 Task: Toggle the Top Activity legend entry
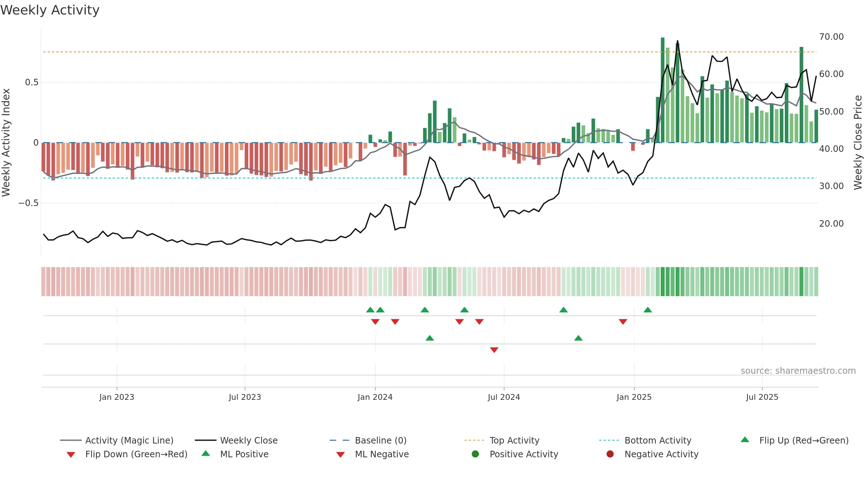502,440
